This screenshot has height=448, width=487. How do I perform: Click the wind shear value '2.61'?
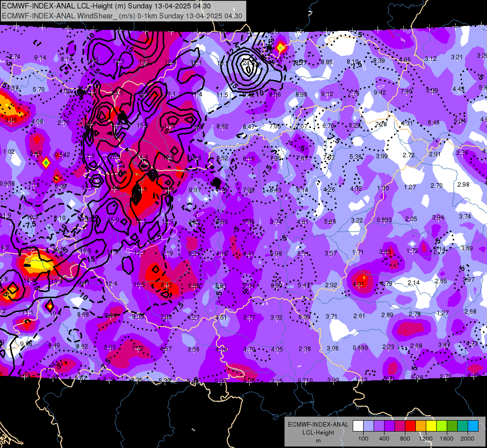pyautogui.click(x=359, y=316)
